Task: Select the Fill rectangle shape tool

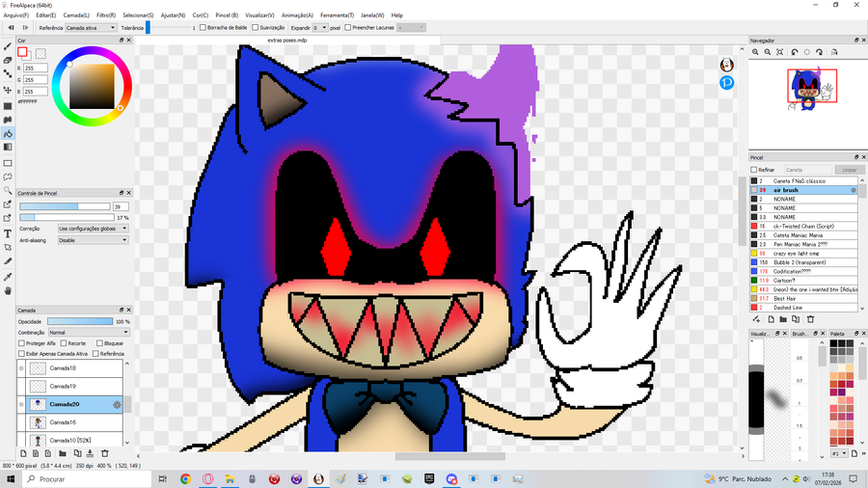Action: (8, 106)
